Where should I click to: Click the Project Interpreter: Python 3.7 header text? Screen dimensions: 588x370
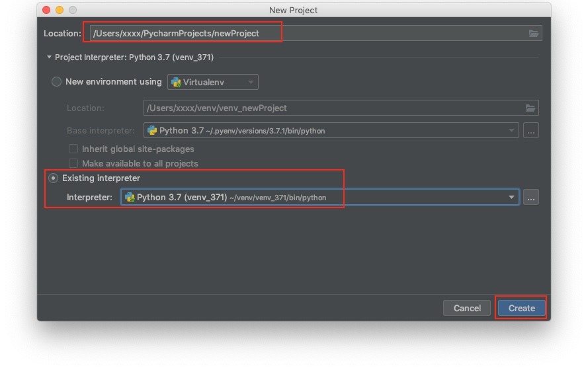134,57
